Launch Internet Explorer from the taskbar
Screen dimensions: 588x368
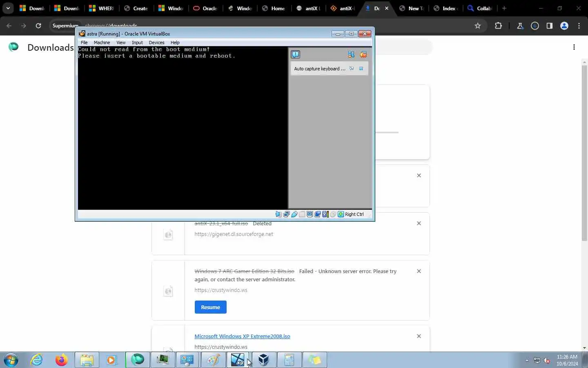pos(37,360)
